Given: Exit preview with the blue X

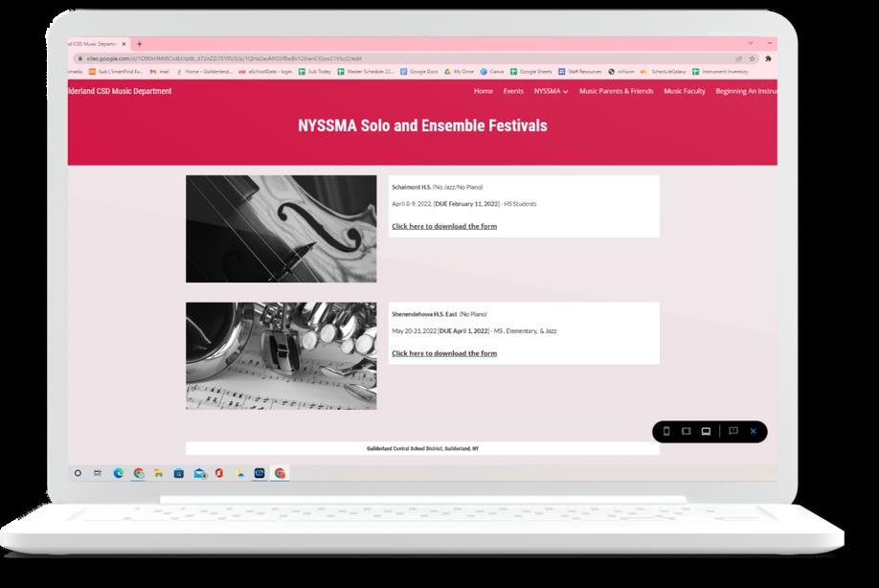Looking at the screenshot, I should point(754,431).
